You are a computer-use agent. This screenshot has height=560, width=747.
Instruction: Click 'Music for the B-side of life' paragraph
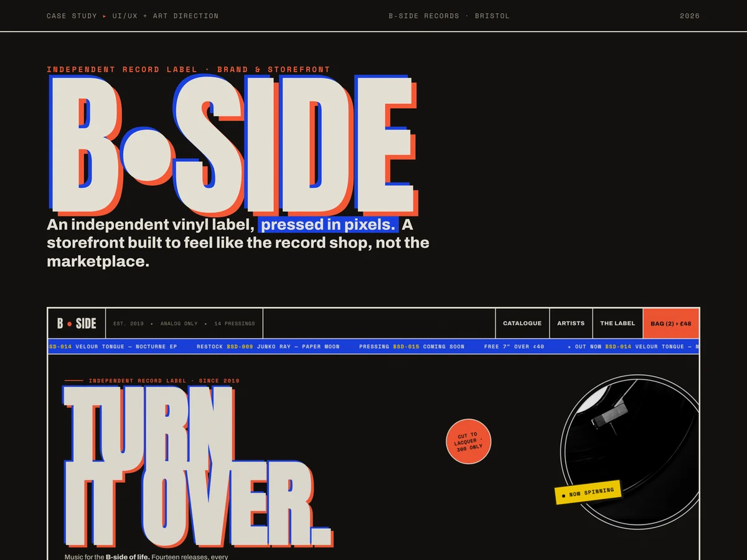click(146, 557)
